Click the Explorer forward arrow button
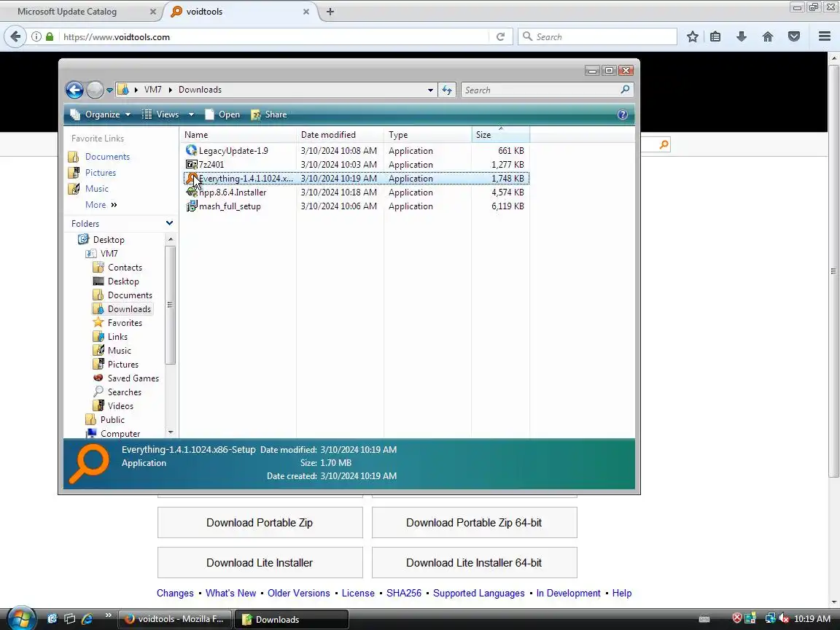The width and height of the screenshot is (840, 630). 95,90
